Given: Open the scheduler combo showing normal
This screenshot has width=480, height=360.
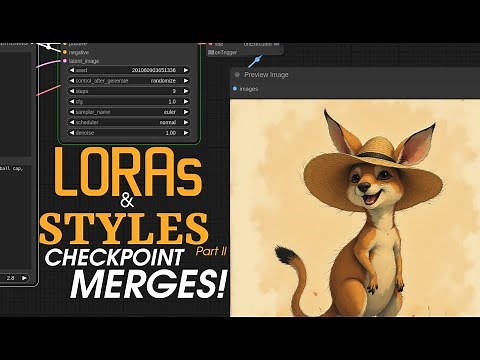Looking at the screenshot, I should [x=129, y=122].
